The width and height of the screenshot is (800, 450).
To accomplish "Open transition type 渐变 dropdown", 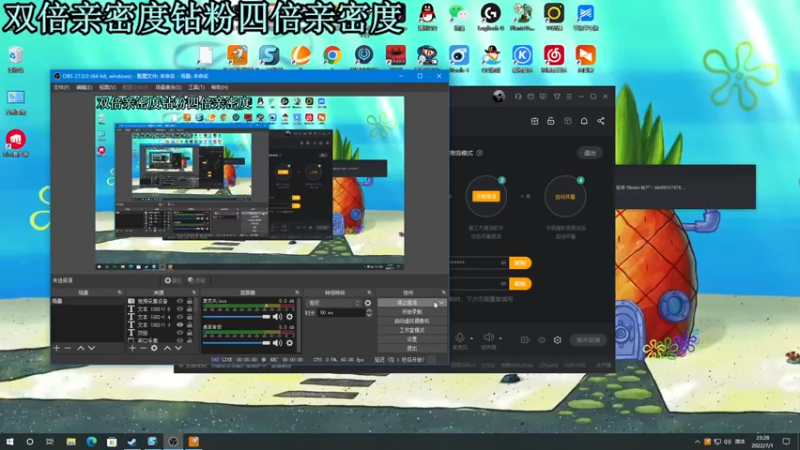I will (x=334, y=303).
